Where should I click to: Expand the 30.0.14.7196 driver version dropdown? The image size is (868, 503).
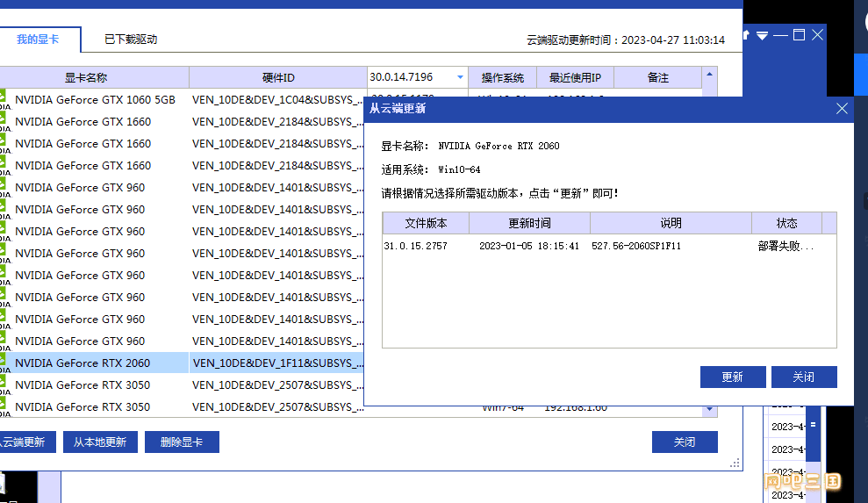click(460, 77)
